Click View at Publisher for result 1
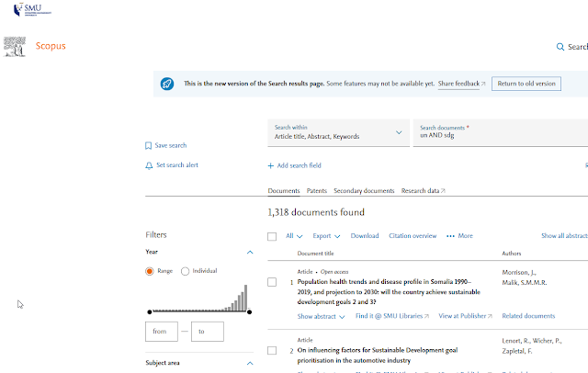 (x=465, y=316)
